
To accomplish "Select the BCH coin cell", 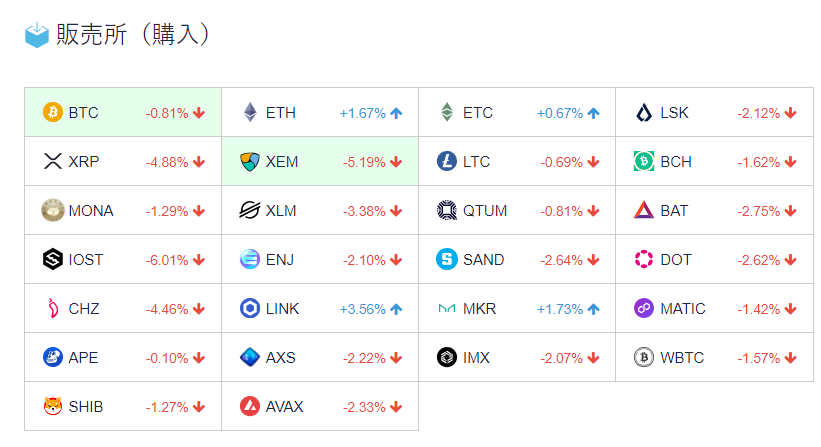I will coord(713,162).
